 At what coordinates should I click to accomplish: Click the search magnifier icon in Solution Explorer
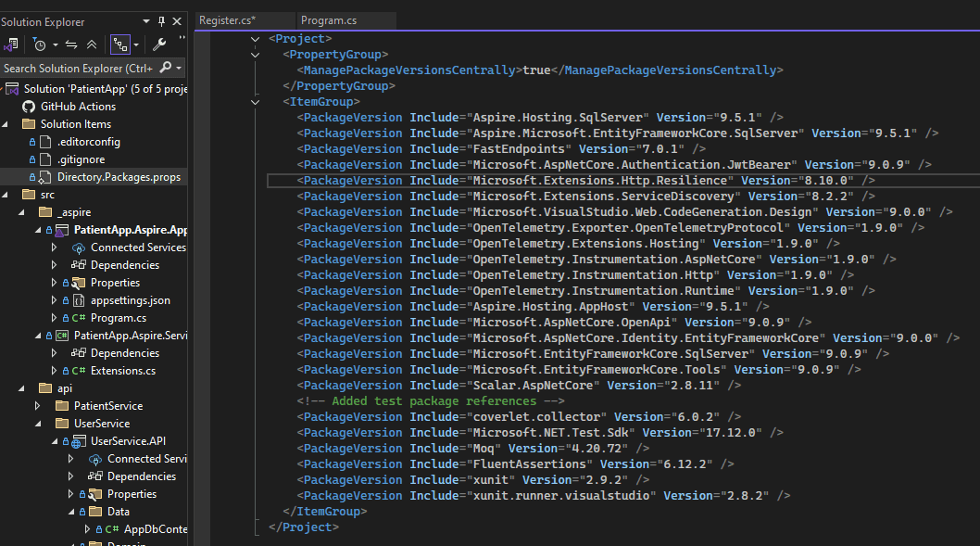coord(166,68)
